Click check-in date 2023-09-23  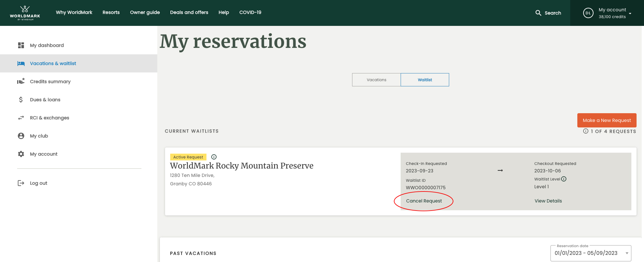[419, 171]
